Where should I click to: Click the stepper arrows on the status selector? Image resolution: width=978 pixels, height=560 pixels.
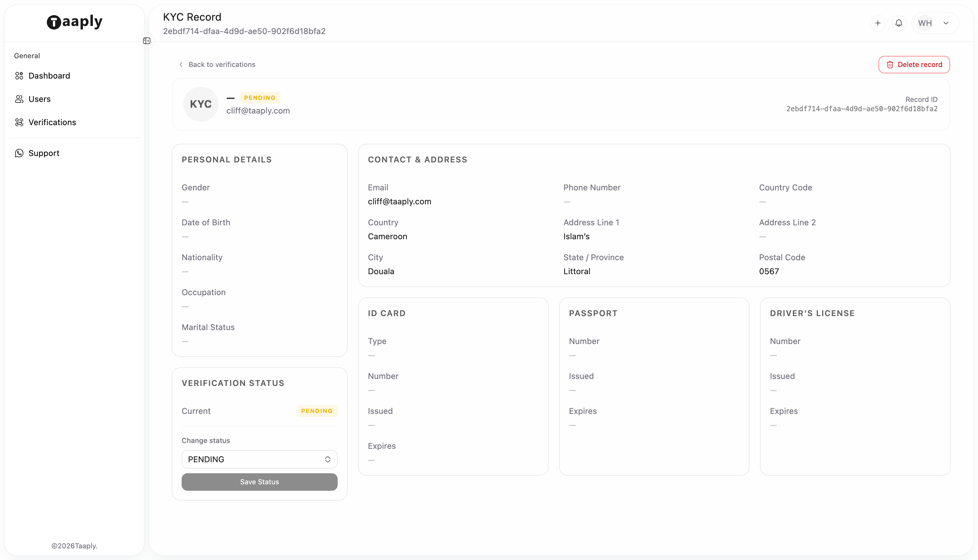coord(327,459)
